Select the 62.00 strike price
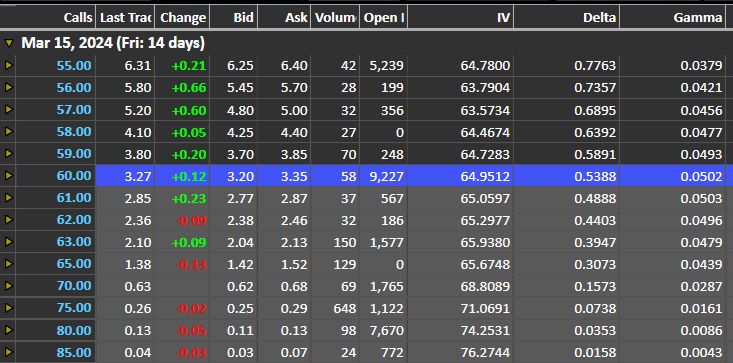Image resolution: width=733 pixels, height=363 pixels. (x=74, y=220)
